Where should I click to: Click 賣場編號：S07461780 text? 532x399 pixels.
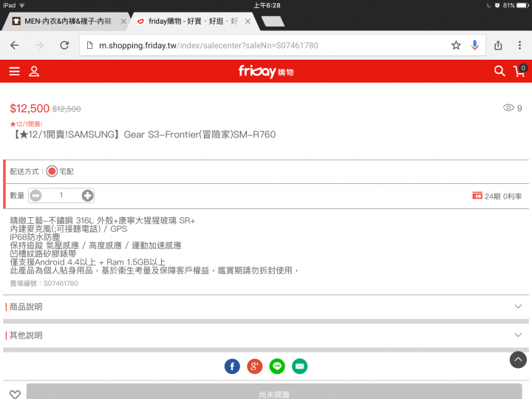coord(44,283)
